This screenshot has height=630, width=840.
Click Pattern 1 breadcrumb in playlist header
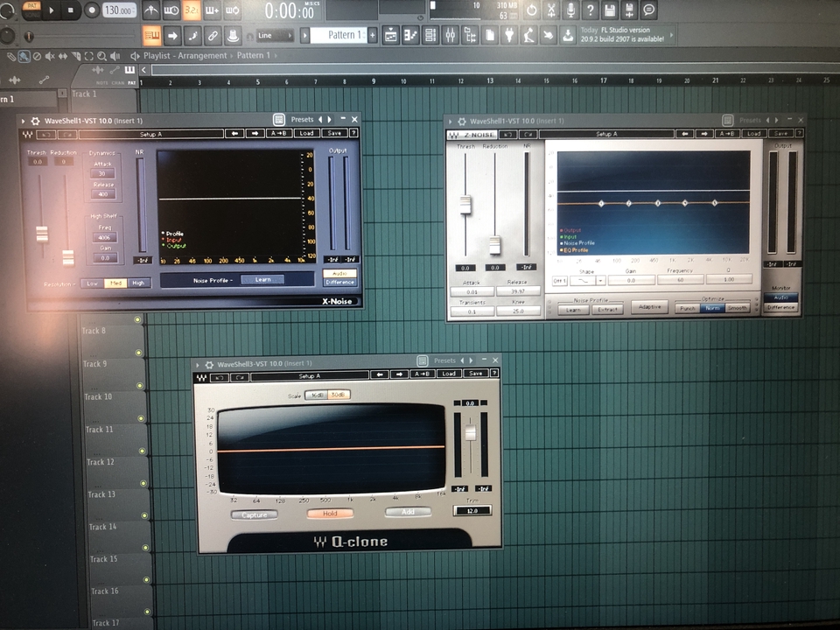(254, 55)
